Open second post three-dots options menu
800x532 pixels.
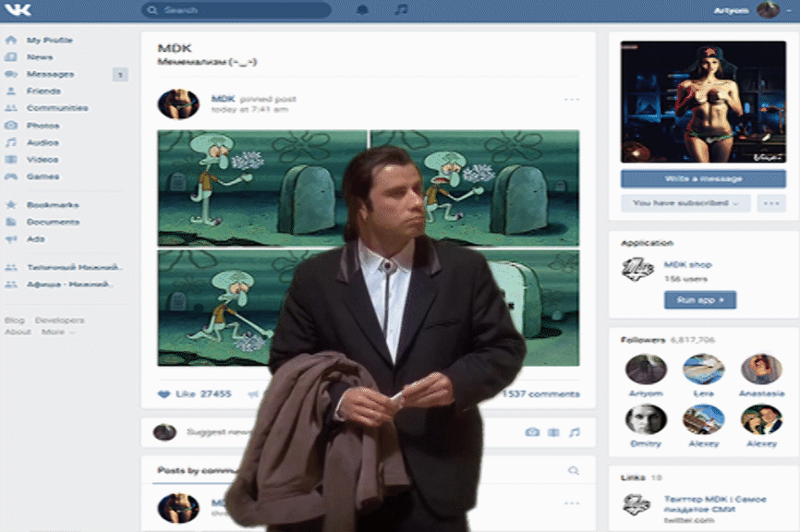tap(572, 503)
